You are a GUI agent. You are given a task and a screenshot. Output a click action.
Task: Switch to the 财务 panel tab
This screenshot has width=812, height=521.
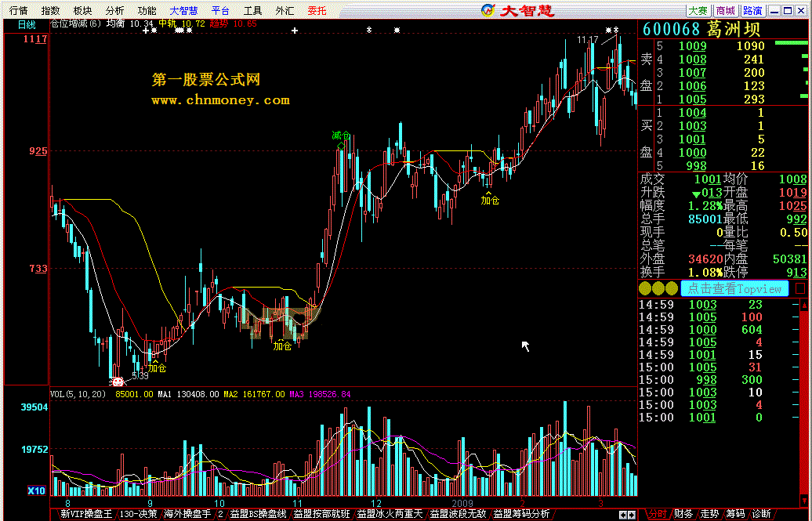[x=683, y=514]
